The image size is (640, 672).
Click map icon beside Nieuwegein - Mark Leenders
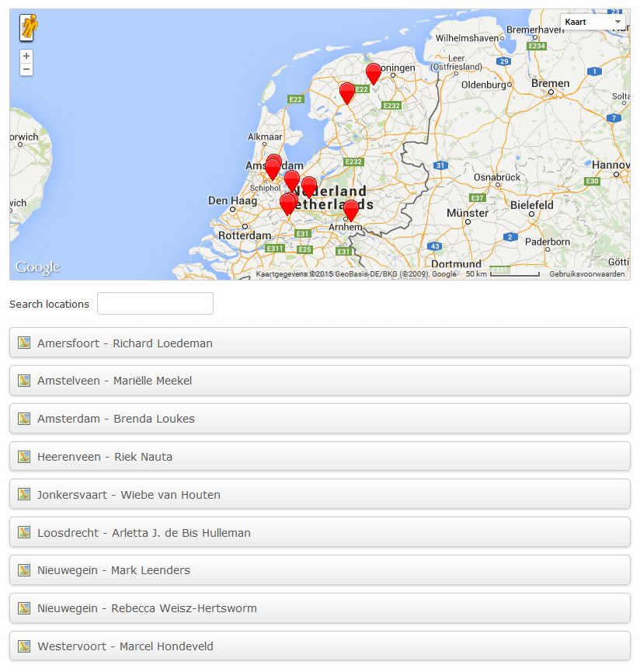(x=24, y=570)
